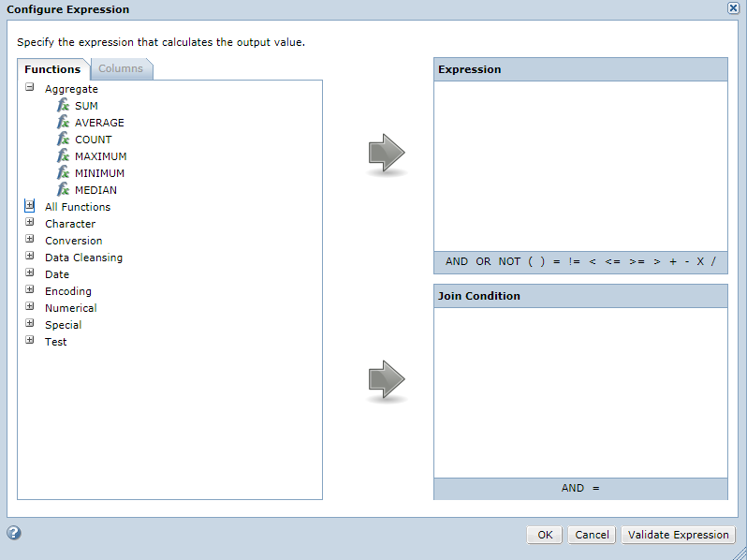Click the fx icon beside MAXIMUM
The image size is (747, 560).
click(x=63, y=155)
